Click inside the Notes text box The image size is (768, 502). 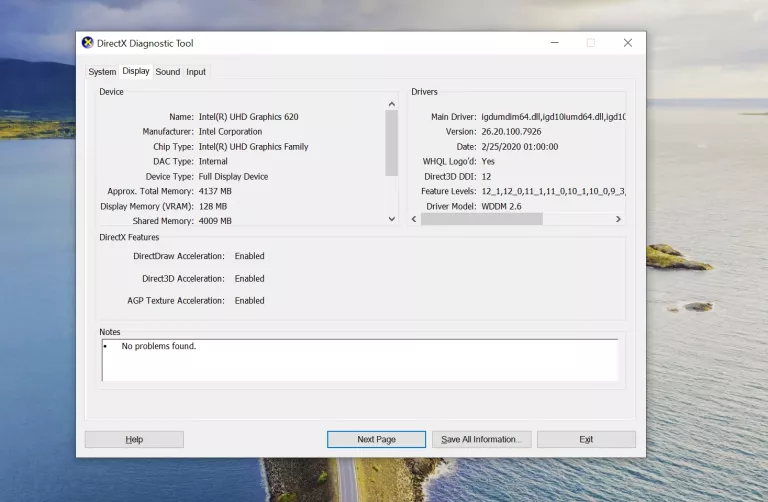tap(360, 360)
